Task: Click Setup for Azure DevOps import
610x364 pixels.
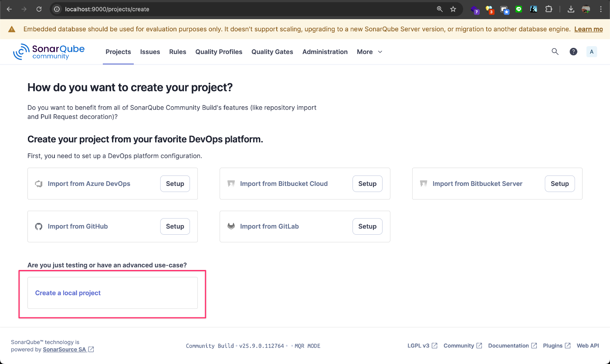Action: click(x=175, y=184)
